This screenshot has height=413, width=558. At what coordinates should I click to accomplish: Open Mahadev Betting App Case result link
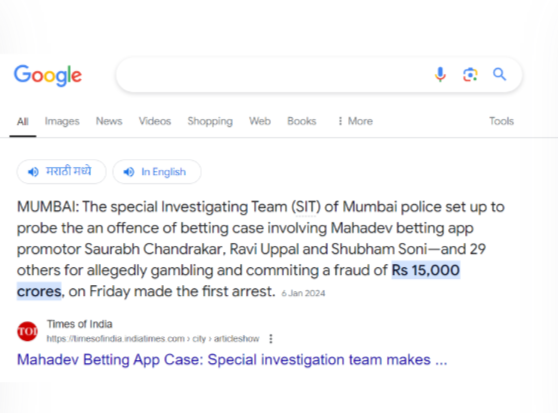232,360
